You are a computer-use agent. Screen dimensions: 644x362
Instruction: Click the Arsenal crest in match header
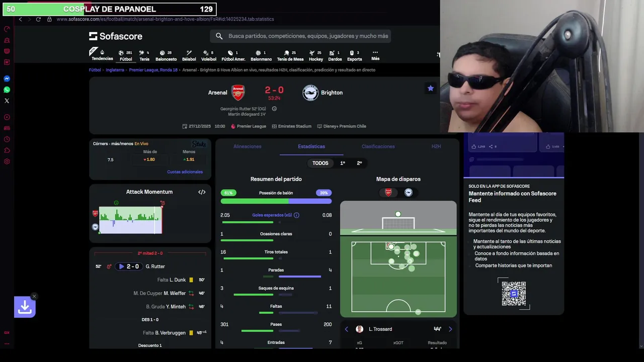point(238,93)
